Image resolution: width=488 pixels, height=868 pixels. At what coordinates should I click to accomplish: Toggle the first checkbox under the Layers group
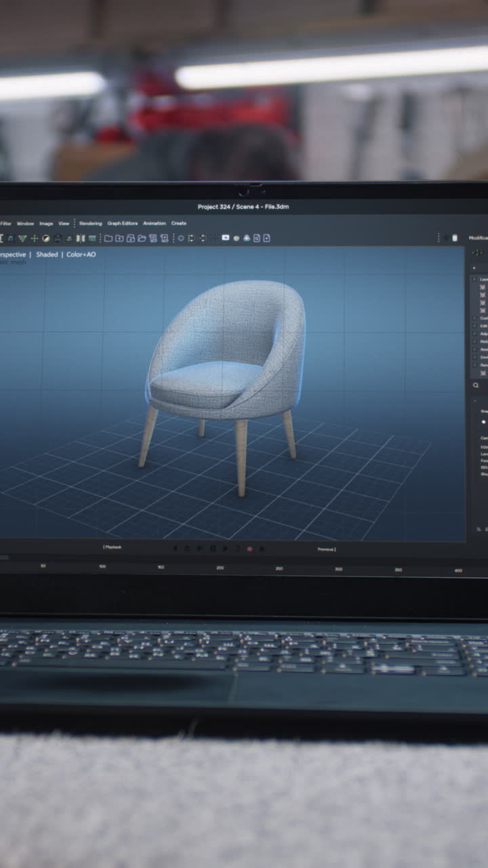pyautogui.click(x=483, y=287)
